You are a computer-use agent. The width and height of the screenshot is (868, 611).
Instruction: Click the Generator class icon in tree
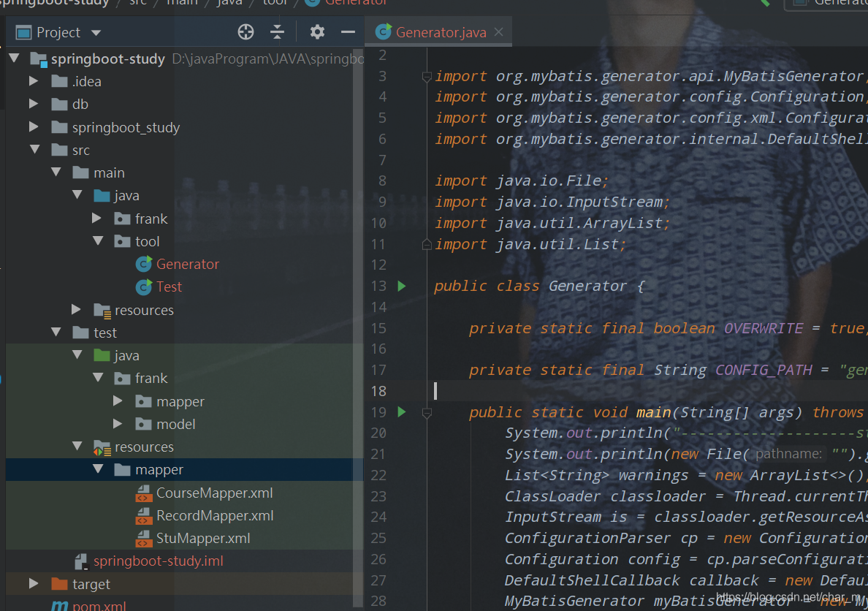pos(144,265)
